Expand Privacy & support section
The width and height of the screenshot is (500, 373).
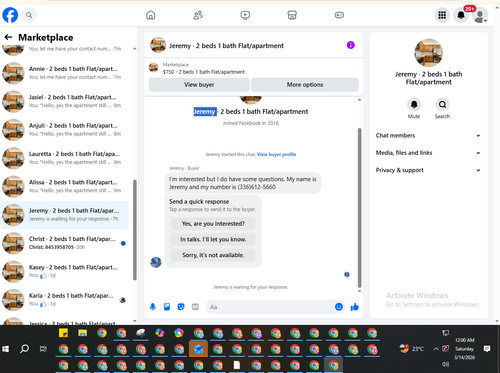pos(428,170)
